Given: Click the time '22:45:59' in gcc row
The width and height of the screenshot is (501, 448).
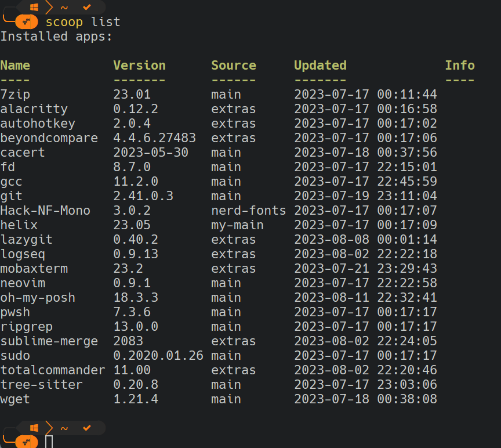Looking at the screenshot, I should click(407, 181).
